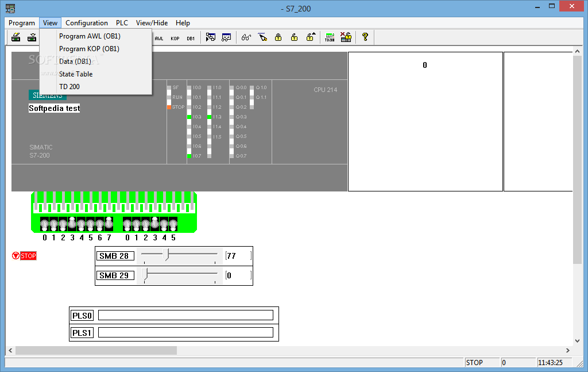Screen dimensions: 588x372
Task: Click the open padlock icon
Action: pos(295,37)
